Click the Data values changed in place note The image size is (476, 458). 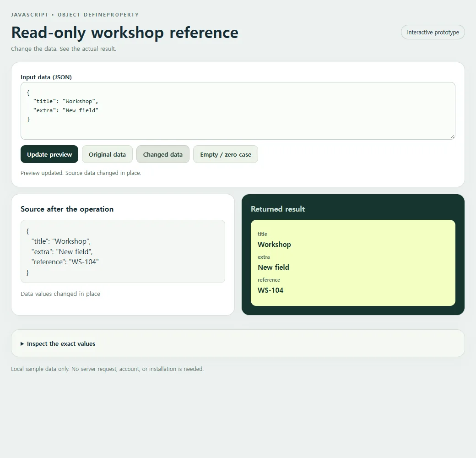[x=60, y=294]
